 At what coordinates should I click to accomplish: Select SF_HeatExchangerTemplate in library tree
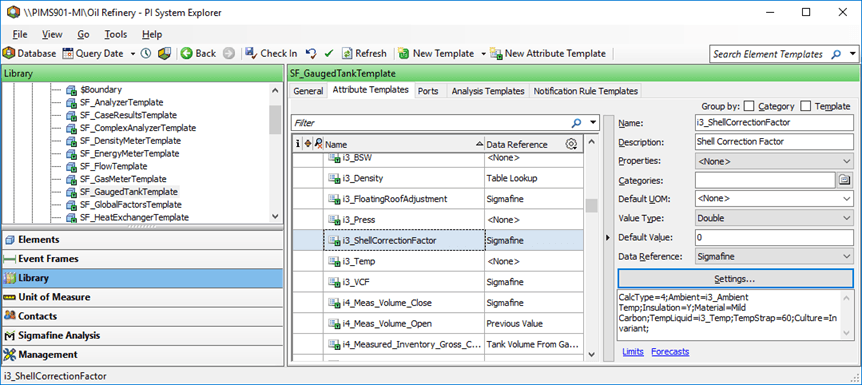(134, 217)
